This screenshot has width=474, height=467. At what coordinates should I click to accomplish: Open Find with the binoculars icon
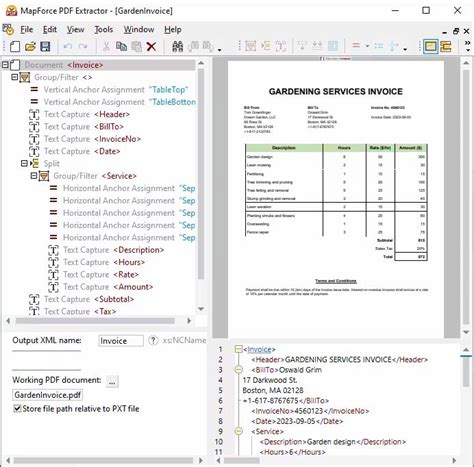coord(178,46)
